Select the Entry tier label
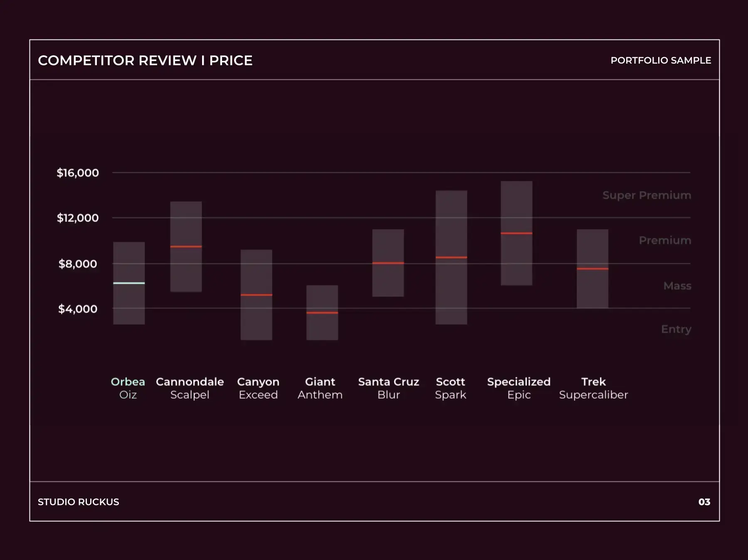This screenshot has height=560, width=748. pos(676,329)
